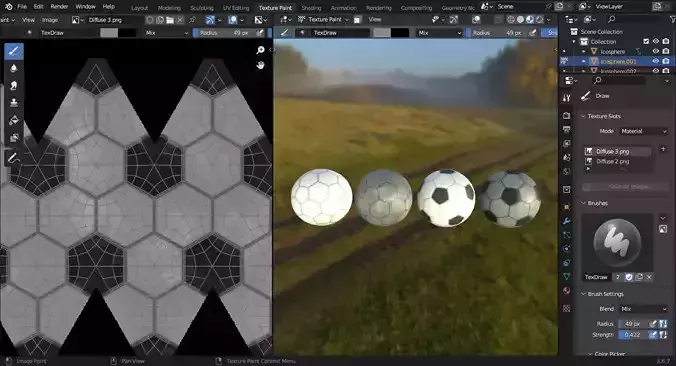
Task: Collapse the Texture Slots panel
Action: (x=583, y=116)
